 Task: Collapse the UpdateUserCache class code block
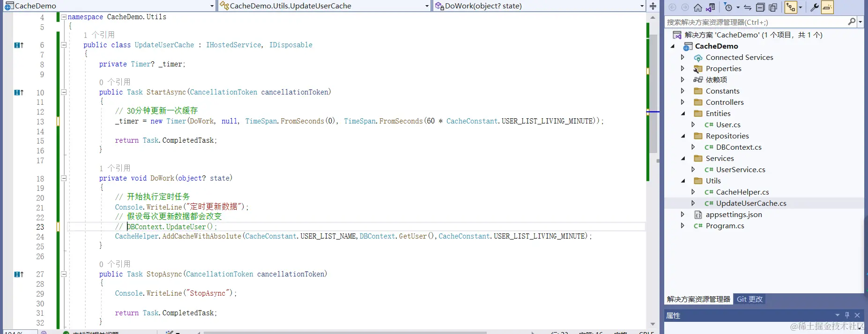tap(64, 45)
